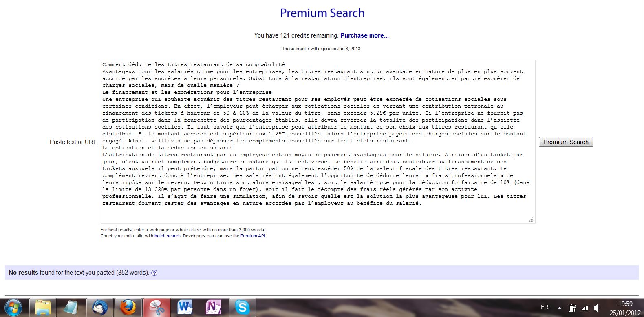
Task: Switch to Thunderbird from the taskbar
Action: (x=99, y=307)
